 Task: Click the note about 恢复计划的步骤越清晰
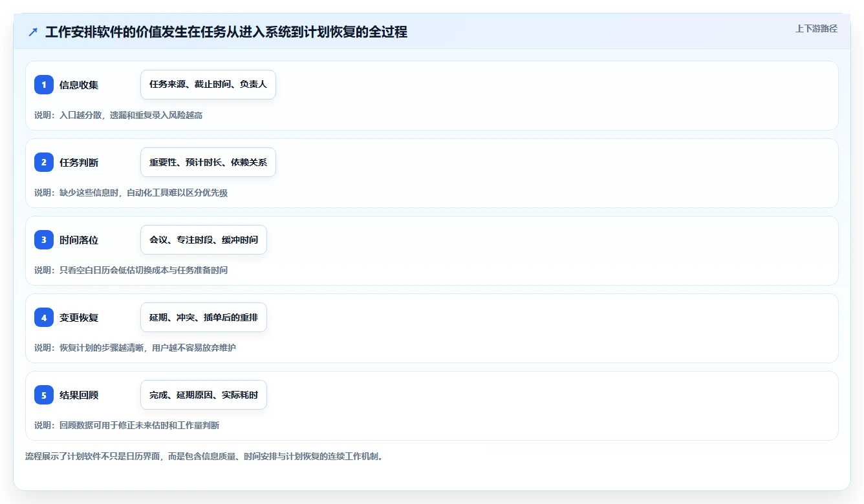point(135,348)
